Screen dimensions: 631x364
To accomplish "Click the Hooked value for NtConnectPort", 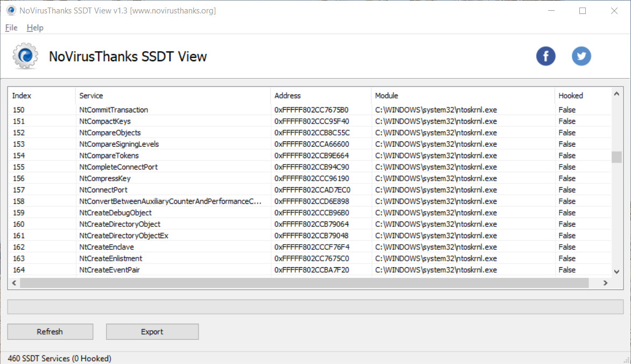I will 566,190.
